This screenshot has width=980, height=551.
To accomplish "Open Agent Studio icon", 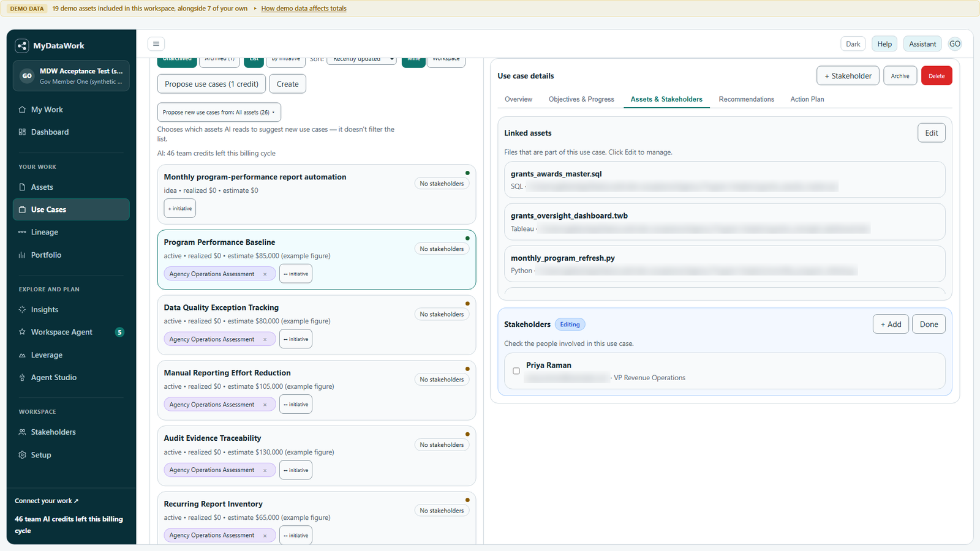I will [22, 378].
